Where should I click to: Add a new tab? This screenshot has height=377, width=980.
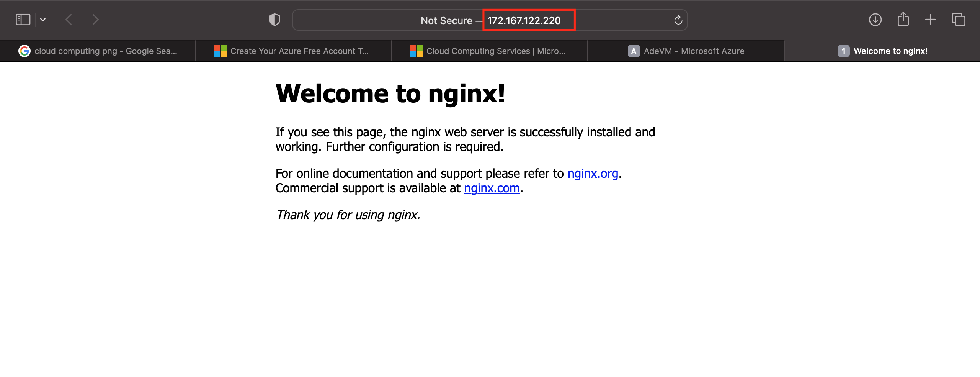pyautogui.click(x=930, y=20)
